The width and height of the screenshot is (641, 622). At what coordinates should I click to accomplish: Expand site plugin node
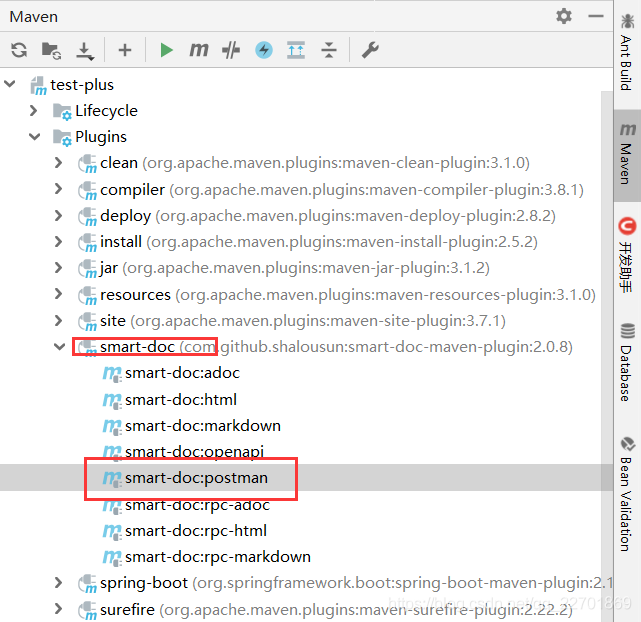point(59,320)
